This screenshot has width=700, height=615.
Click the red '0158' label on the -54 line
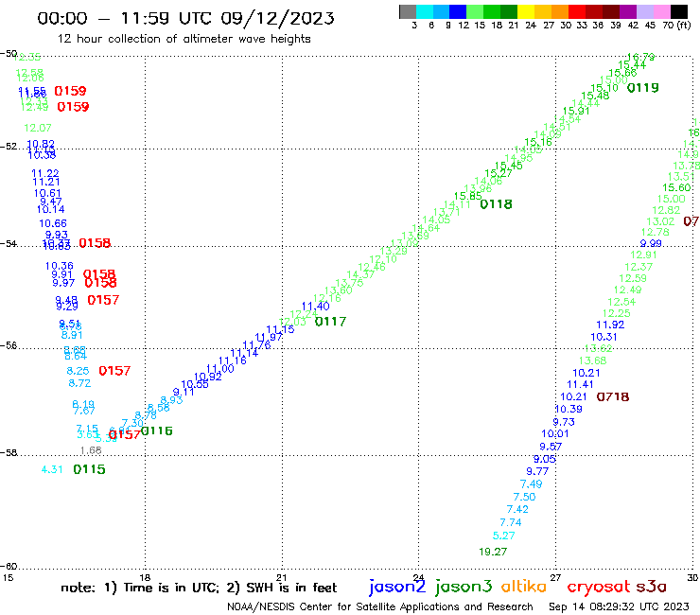tap(95, 243)
